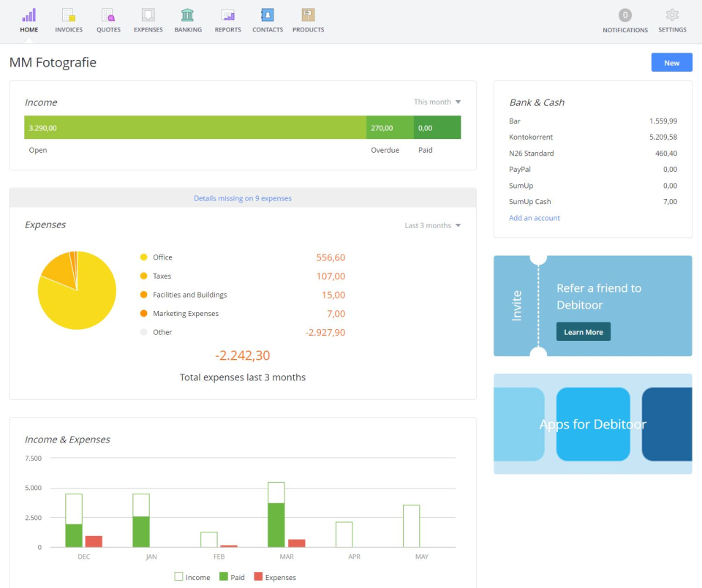
Task: Click the blue New button
Action: pos(671,63)
